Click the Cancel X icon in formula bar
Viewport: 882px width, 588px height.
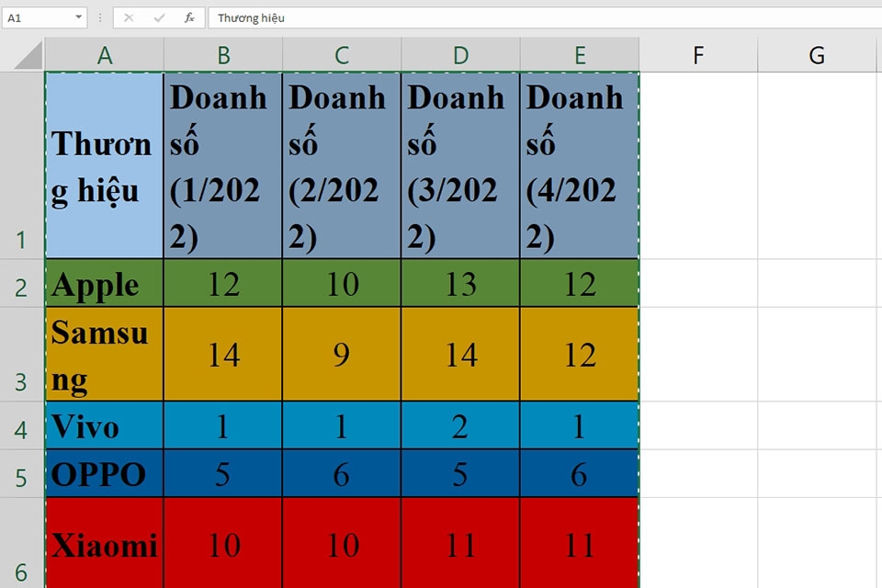click(129, 18)
